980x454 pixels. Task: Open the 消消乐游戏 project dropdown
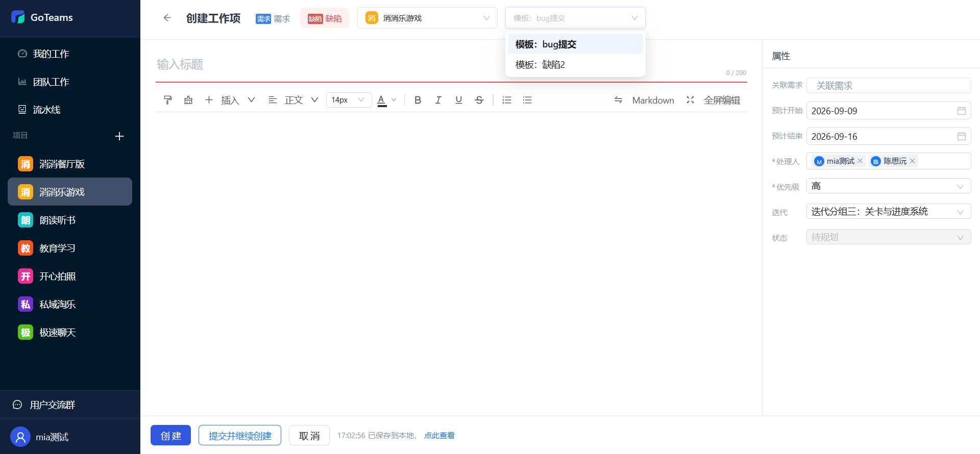[x=427, y=18]
